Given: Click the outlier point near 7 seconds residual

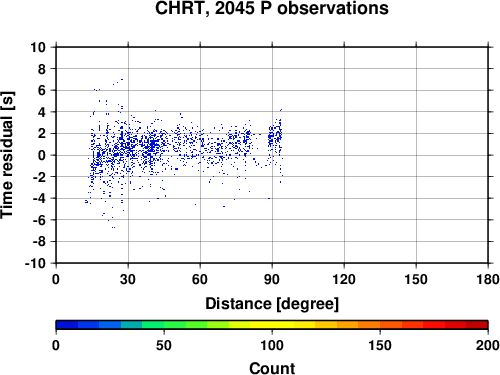Looking at the screenshot, I should [x=122, y=79].
